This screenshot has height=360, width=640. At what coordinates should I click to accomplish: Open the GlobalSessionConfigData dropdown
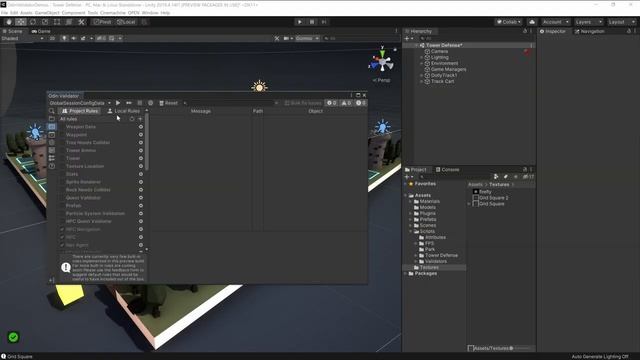pyautogui.click(x=80, y=103)
